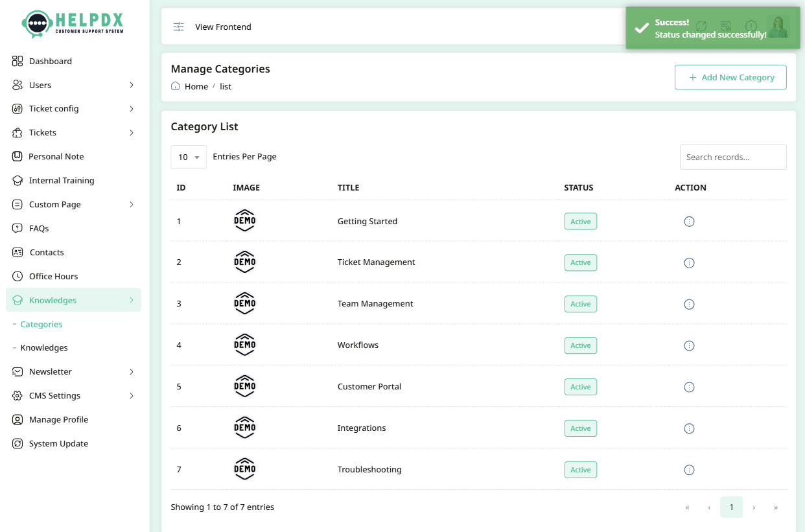805x532 pixels.
Task: Click the DEMO image for Customer Portal
Action: tap(245, 387)
